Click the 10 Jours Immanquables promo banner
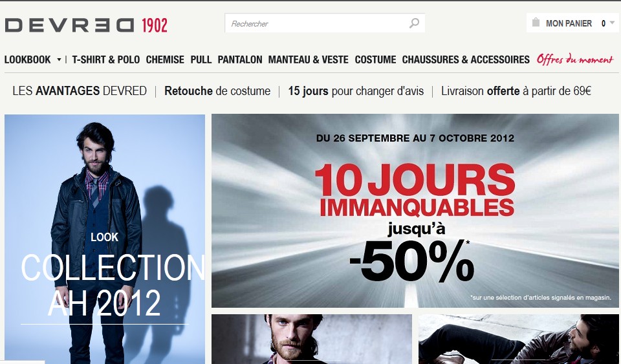The height and width of the screenshot is (364, 621). 415,211
